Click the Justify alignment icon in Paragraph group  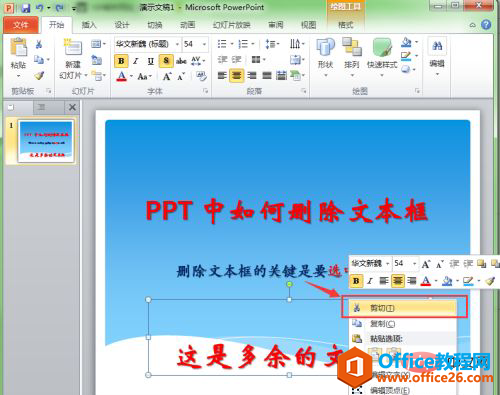point(267,76)
